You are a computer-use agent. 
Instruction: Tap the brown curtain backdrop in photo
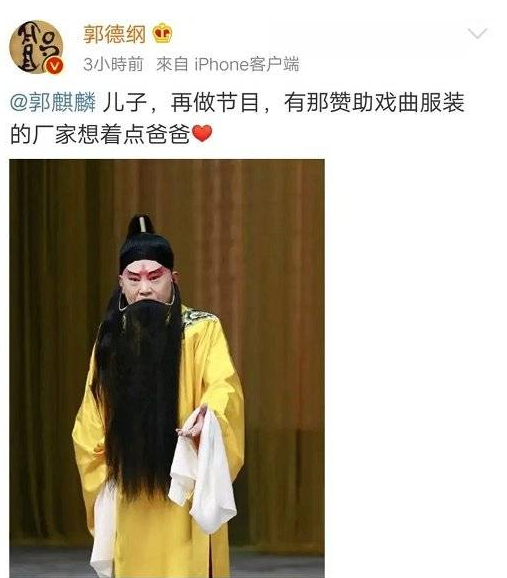pyautogui.click(x=273, y=295)
